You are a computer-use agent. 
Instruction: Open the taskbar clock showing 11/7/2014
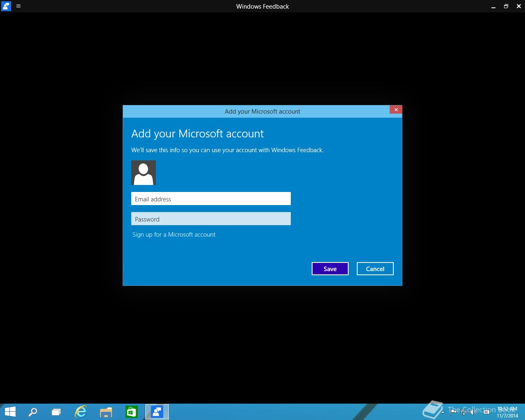click(x=507, y=412)
